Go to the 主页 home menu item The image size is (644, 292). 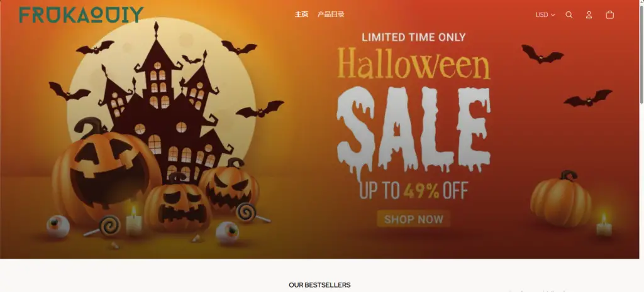click(301, 14)
